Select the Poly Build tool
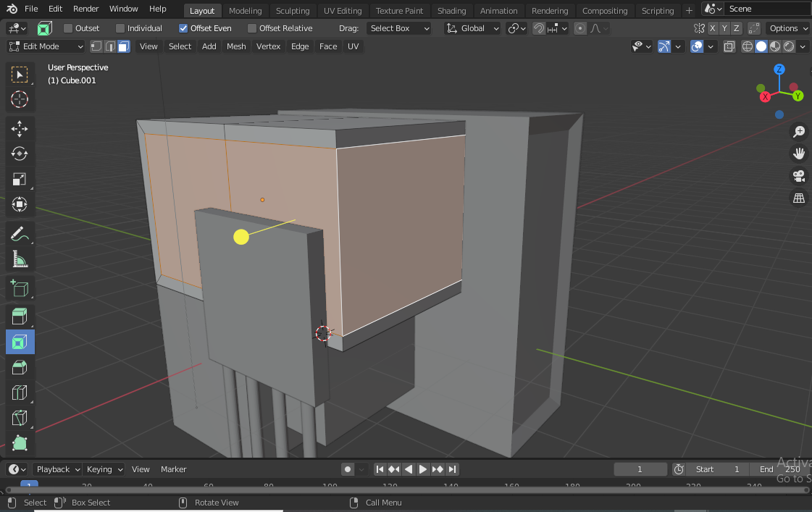 click(20, 443)
